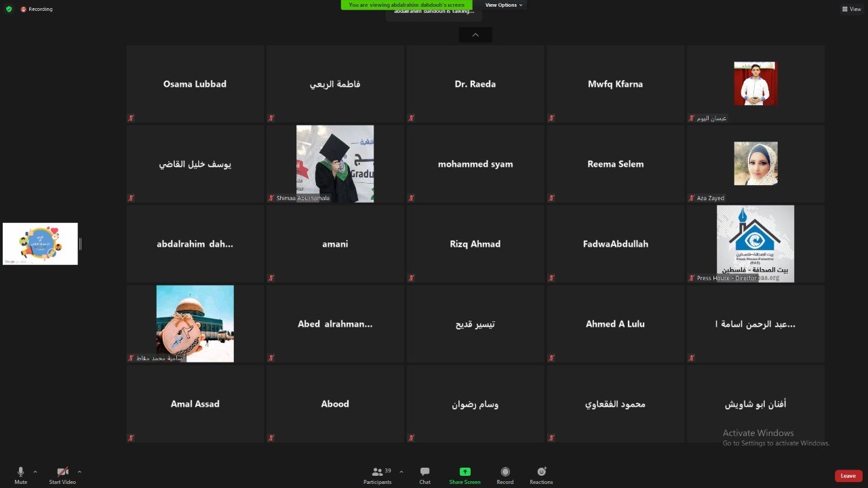Open the View Options dropdown
Screen dimensions: 868x488
coord(504,5)
